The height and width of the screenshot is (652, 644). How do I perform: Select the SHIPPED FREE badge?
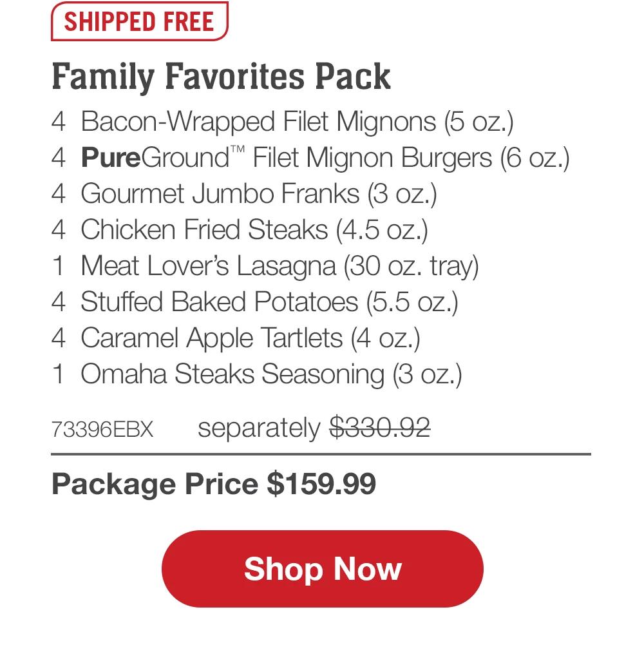point(138,21)
